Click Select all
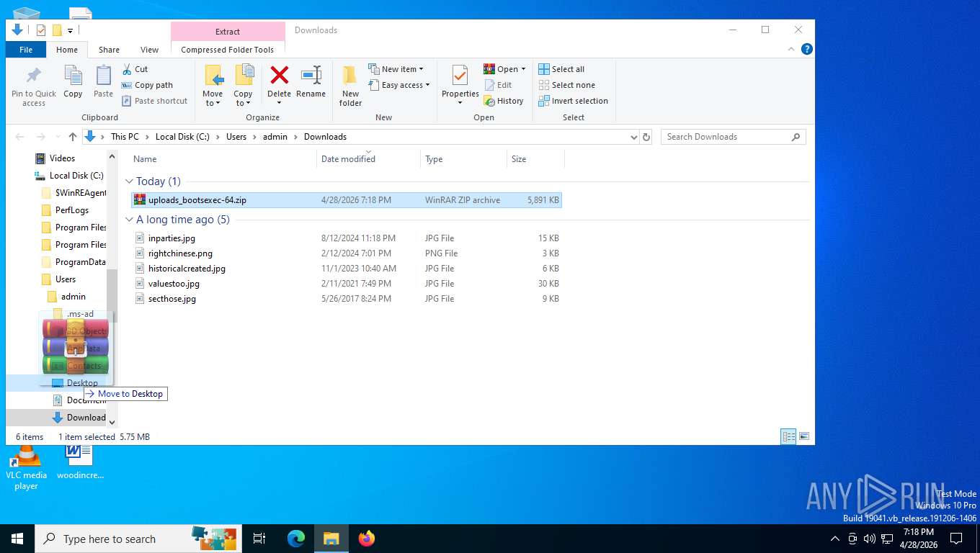The image size is (980, 553). pyautogui.click(x=561, y=69)
